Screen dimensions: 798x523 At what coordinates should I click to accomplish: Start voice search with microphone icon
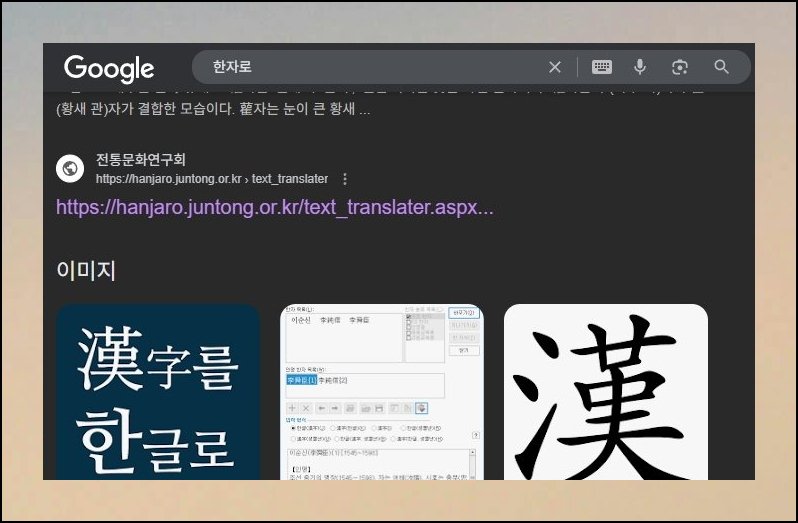(640, 67)
